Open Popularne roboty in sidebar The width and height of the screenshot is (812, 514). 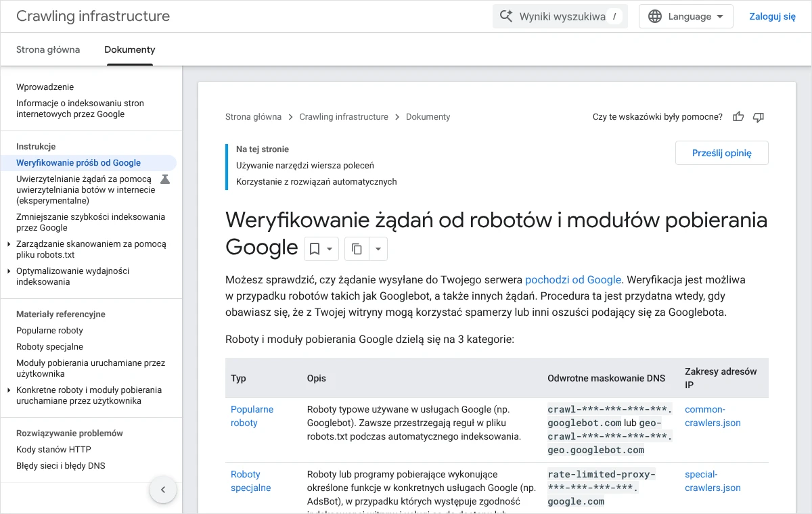50,331
